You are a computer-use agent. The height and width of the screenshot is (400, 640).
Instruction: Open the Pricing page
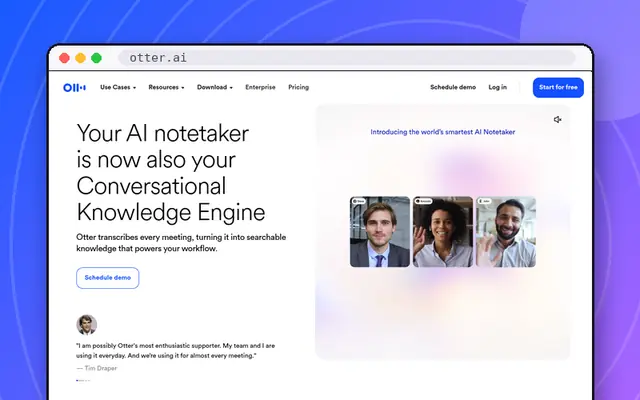pyautogui.click(x=298, y=87)
